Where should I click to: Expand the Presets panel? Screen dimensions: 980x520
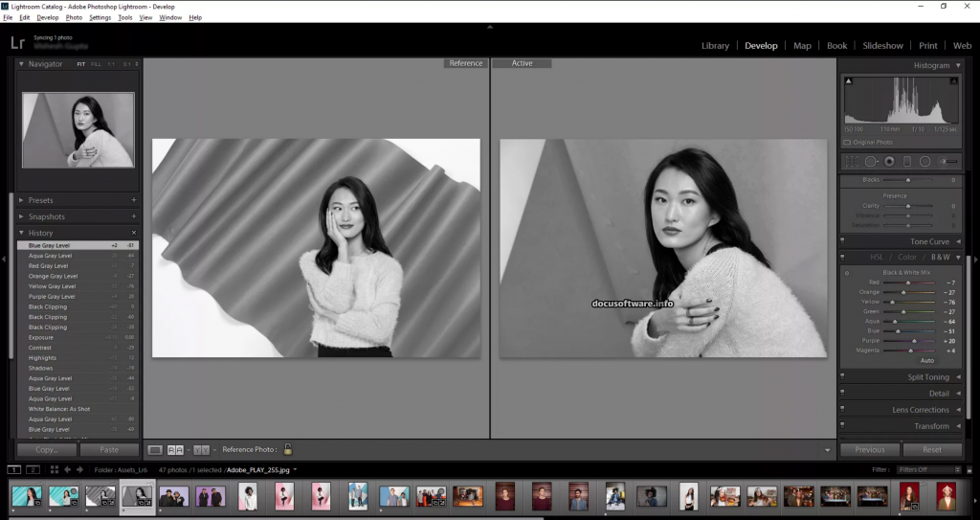click(x=23, y=201)
